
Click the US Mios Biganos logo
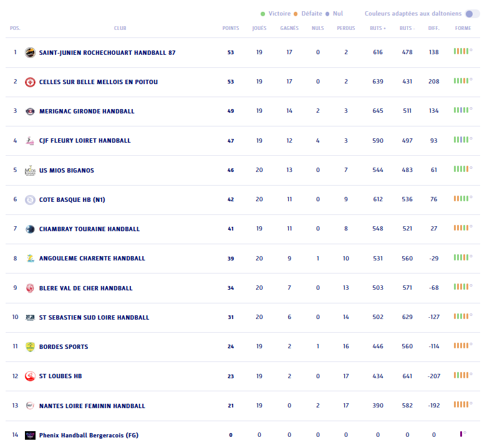(30, 170)
